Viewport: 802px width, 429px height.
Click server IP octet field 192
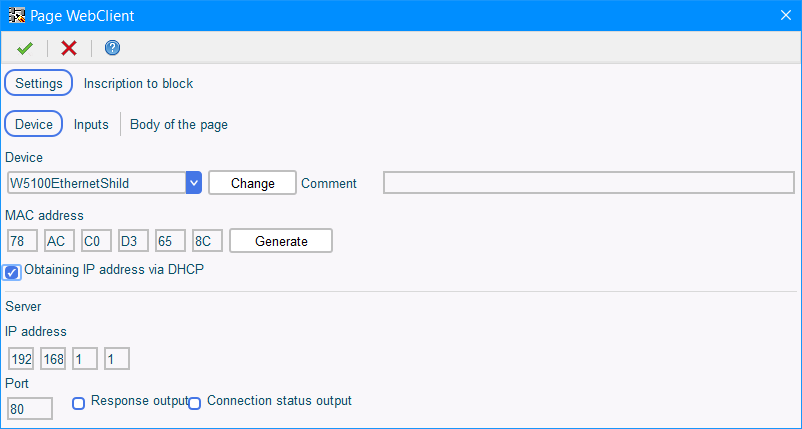tap(21, 359)
